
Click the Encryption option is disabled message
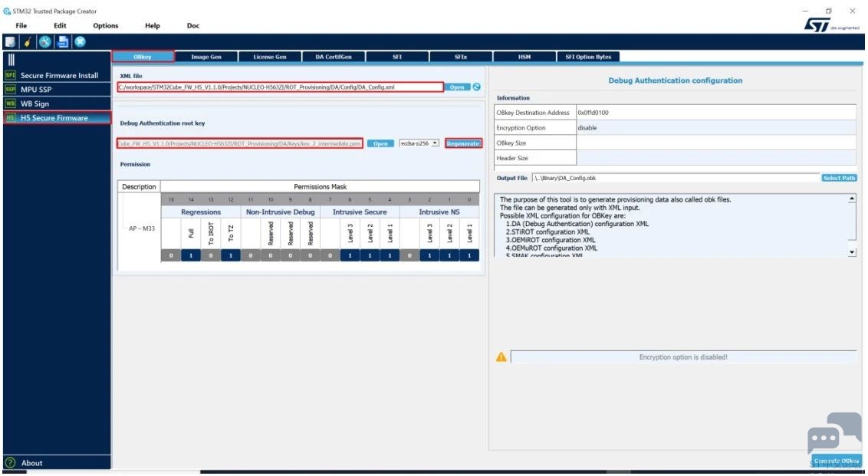(x=683, y=357)
